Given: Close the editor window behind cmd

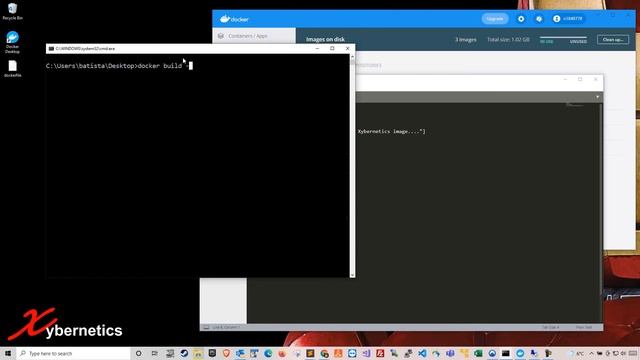Looking at the screenshot, I should click(x=596, y=79).
